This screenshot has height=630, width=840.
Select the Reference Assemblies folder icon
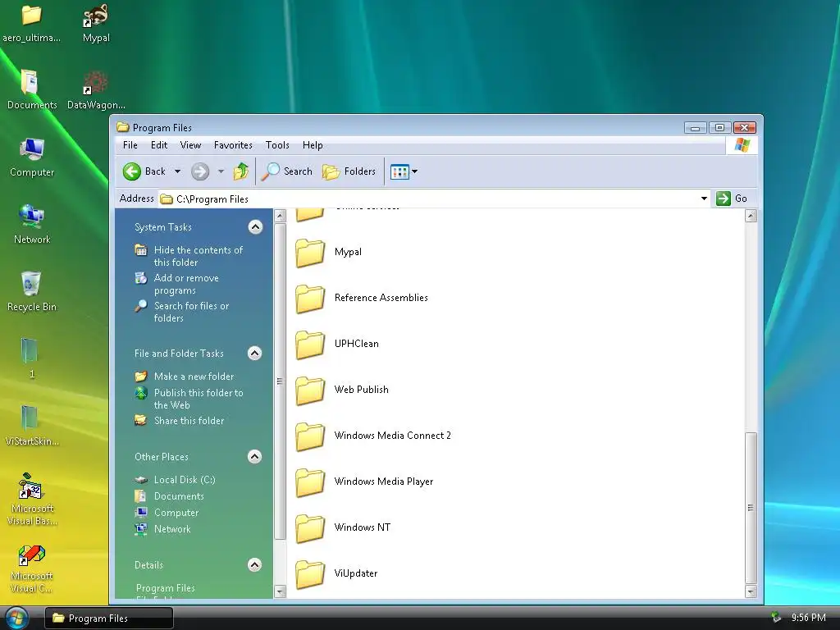pyautogui.click(x=310, y=299)
